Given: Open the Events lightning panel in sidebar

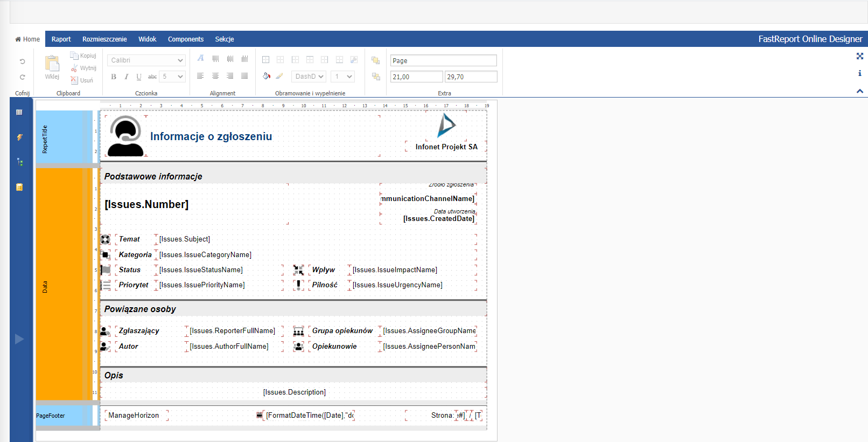Looking at the screenshot, I should (19, 137).
